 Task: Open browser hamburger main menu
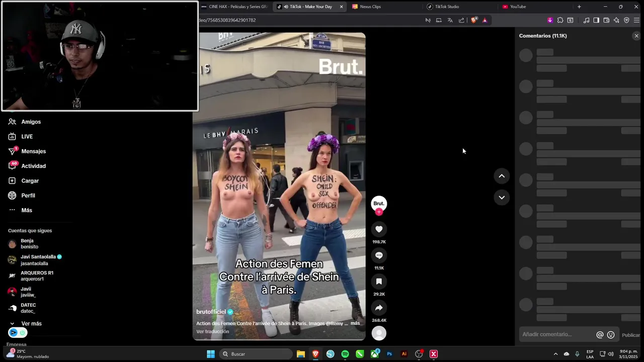(x=636, y=20)
